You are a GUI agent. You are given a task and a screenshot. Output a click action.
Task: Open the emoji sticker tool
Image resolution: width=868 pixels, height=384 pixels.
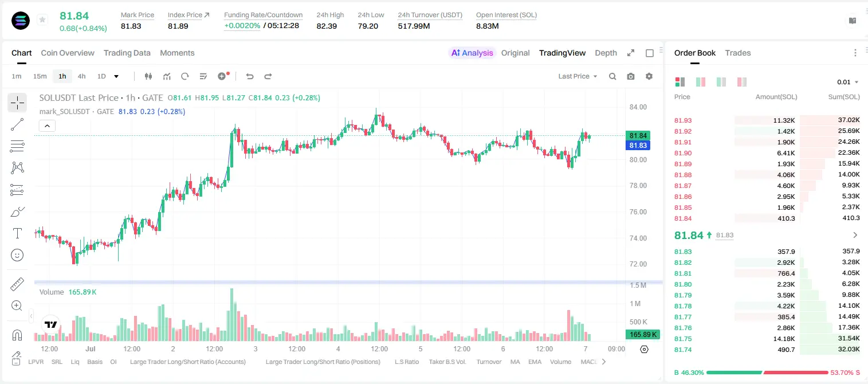click(x=17, y=255)
